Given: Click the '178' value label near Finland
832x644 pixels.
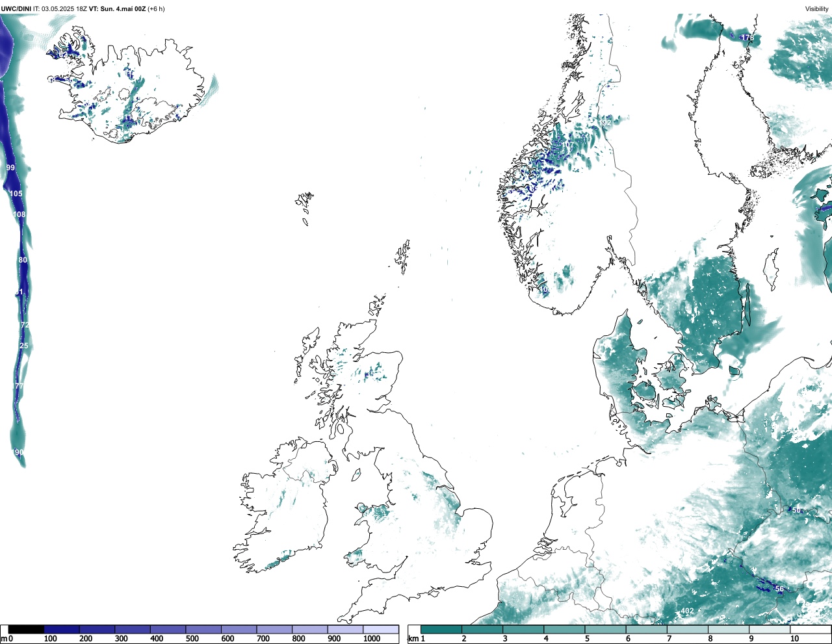Looking at the screenshot, I should coord(747,38).
